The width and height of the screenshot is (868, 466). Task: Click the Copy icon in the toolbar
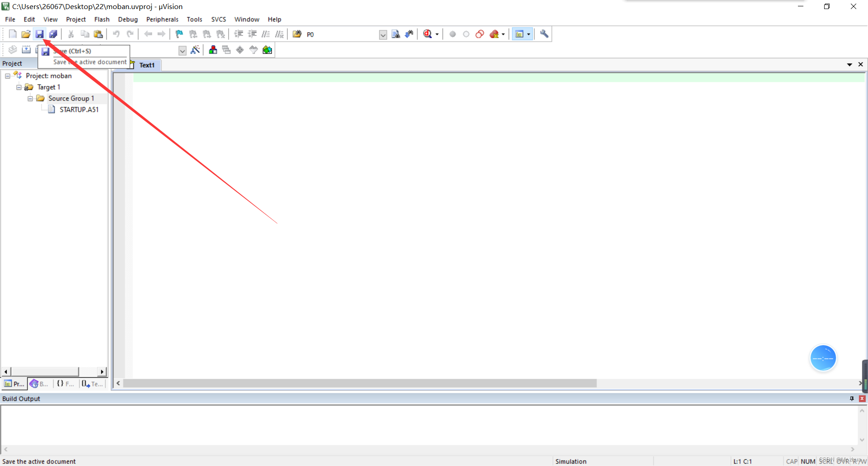pos(85,34)
